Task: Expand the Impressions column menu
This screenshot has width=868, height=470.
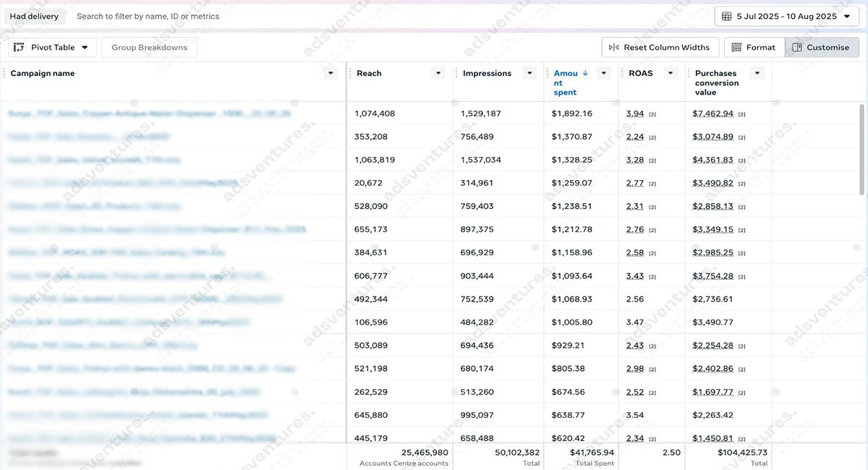Action: click(x=529, y=73)
